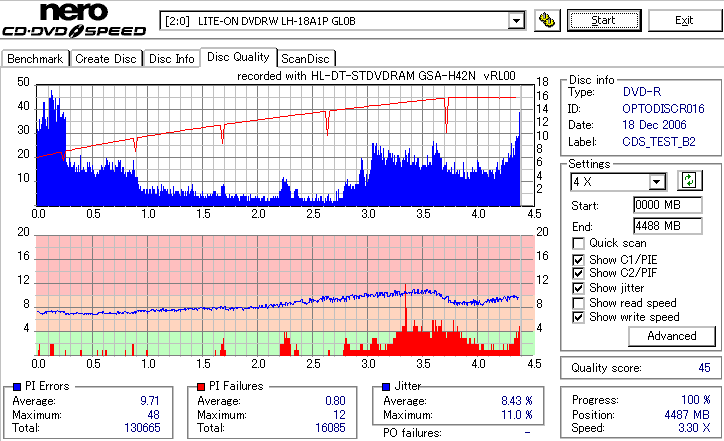Click PI Errors average 9.71
724x441 pixels.
[x=150, y=401]
